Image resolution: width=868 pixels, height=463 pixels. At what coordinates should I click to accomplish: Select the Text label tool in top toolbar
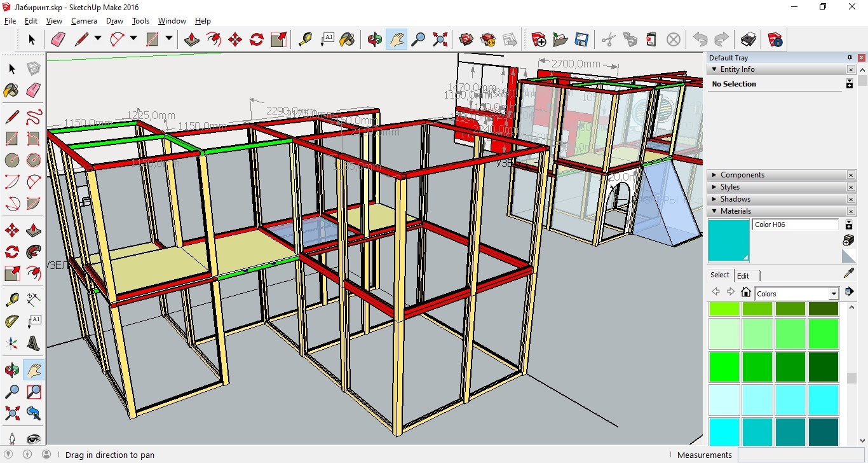[327, 39]
